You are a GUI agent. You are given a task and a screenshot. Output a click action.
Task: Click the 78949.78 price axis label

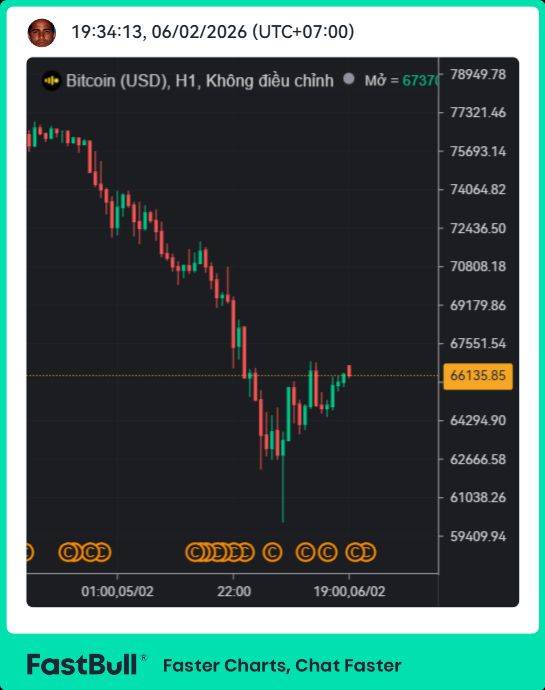point(478,74)
